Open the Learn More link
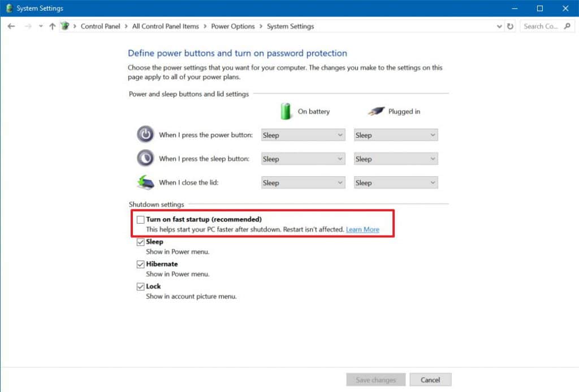 (362, 230)
